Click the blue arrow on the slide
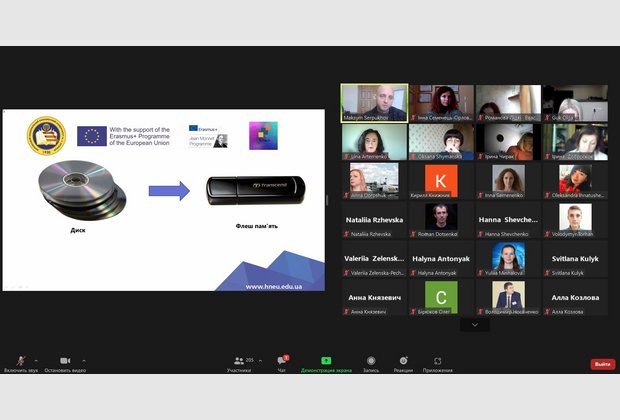Screen dimensions: 620x420 (x=169, y=191)
